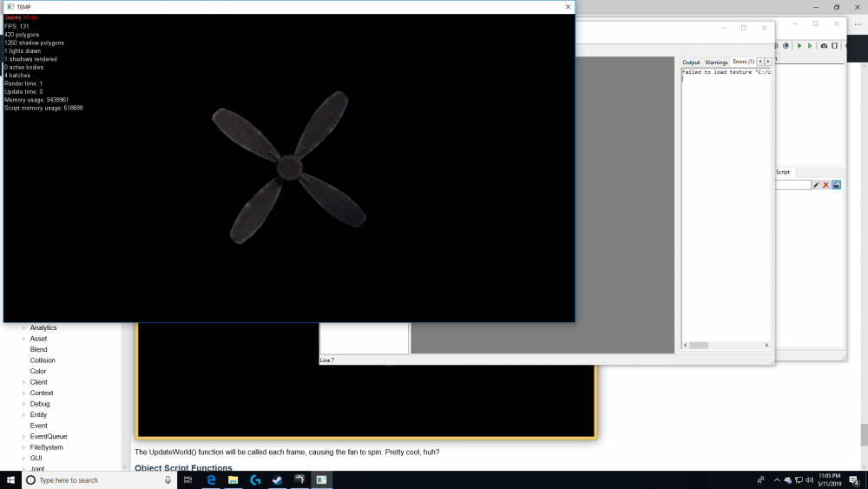Click the camera screenshot icon in editor toolbar
The image size is (868, 489).
(x=824, y=46)
